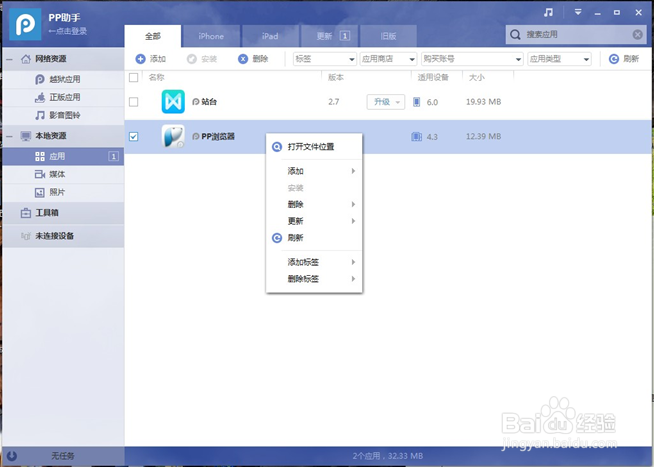Click the 无任务 status button
654x467 pixels.
coord(63,456)
